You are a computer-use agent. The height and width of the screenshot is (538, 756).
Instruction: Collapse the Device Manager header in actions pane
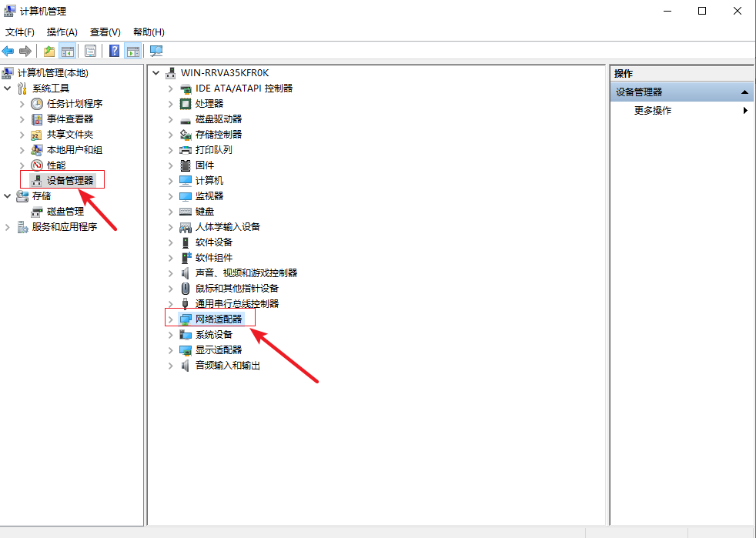(744, 92)
